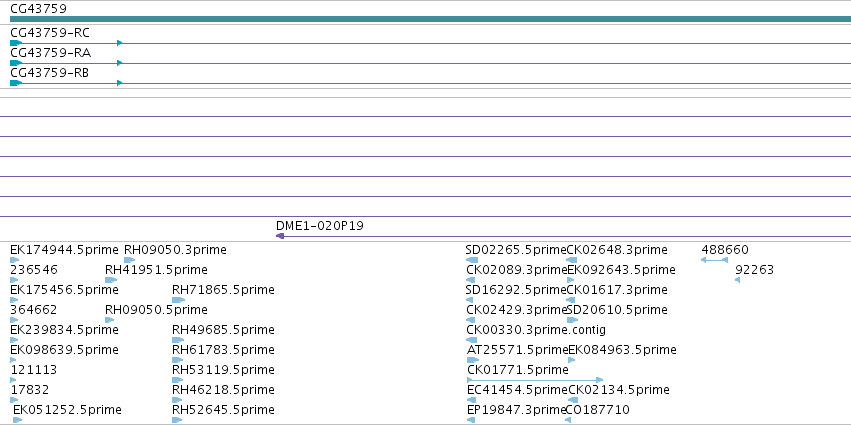Click the purple arrowhead of DME1-020P19 feature

(x=280, y=236)
